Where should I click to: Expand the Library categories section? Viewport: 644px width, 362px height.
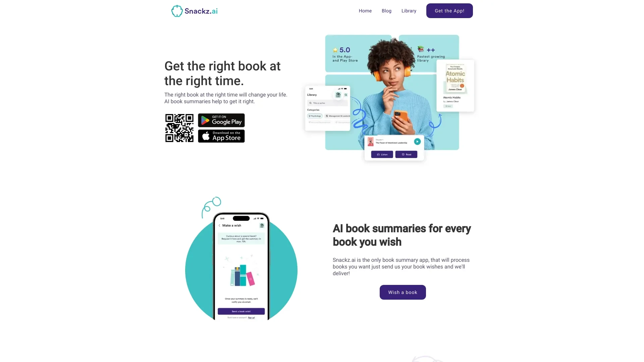tap(313, 110)
